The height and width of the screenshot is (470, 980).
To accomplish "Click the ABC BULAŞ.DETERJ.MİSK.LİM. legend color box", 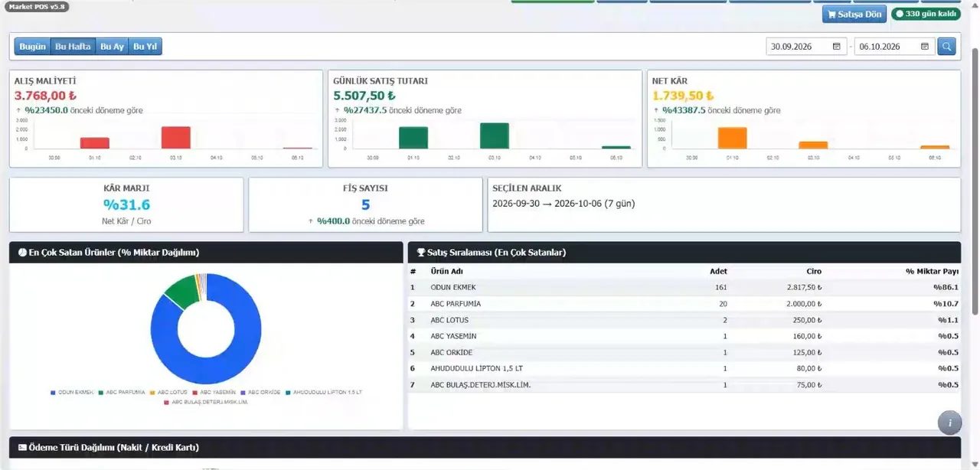I will pos(167,402).
